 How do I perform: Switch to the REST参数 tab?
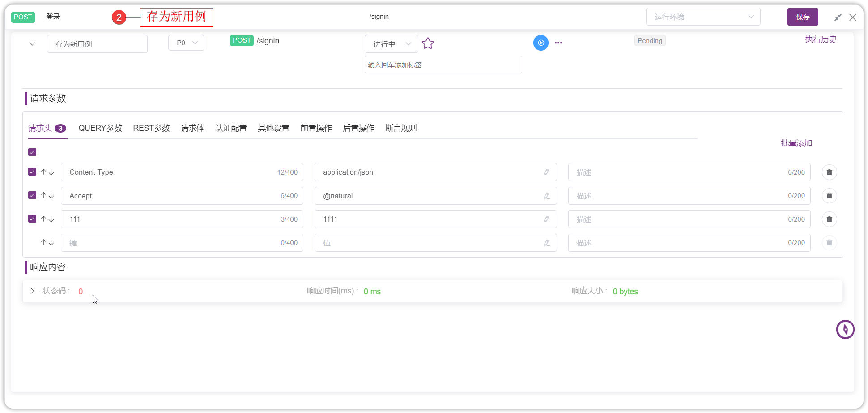[x=152, y=128]
